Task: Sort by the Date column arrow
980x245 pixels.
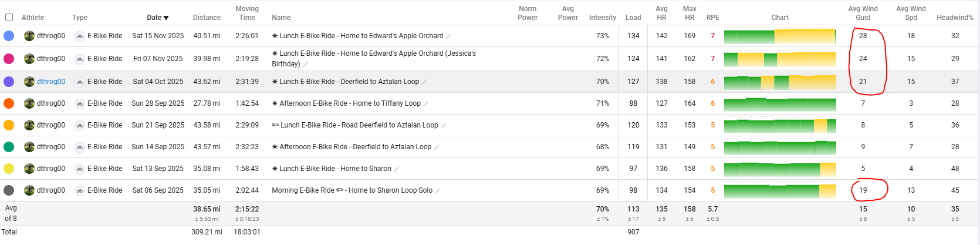Action: click(166, 18)
